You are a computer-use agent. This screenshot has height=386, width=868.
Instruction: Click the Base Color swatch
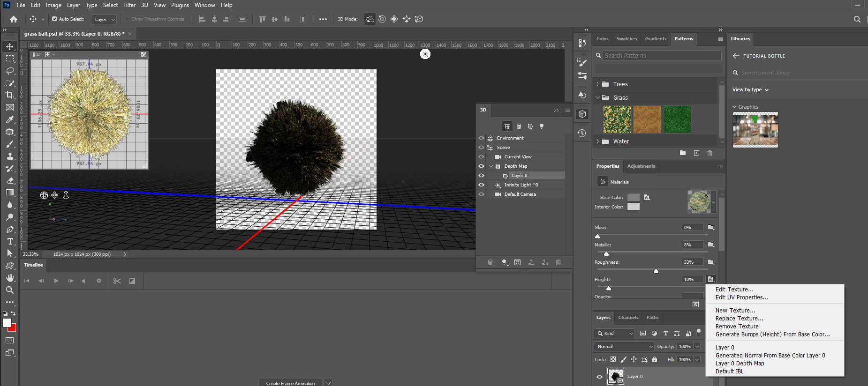633,198
